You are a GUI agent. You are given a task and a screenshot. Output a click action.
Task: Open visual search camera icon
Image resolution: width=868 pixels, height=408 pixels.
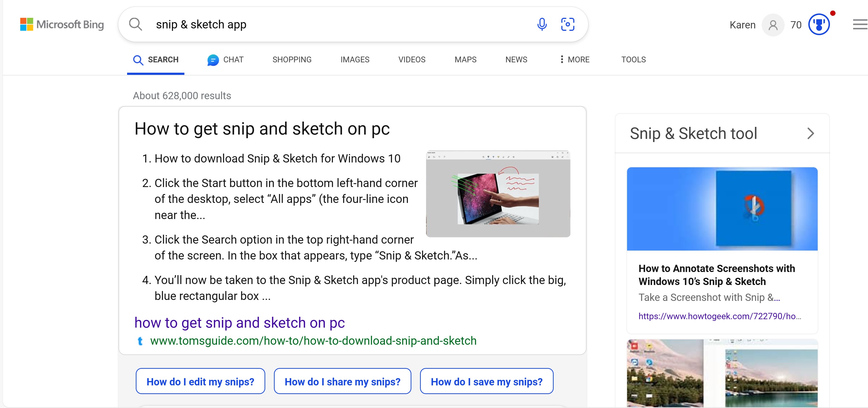tap(567, 24)
